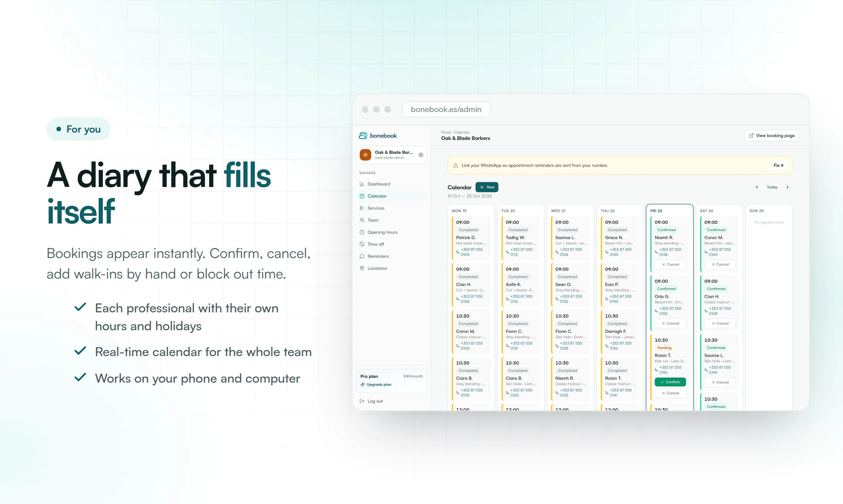This screenshot has height=504, width=843.
Task: Go to next week arrow
Action: click(x=787, y=187)
